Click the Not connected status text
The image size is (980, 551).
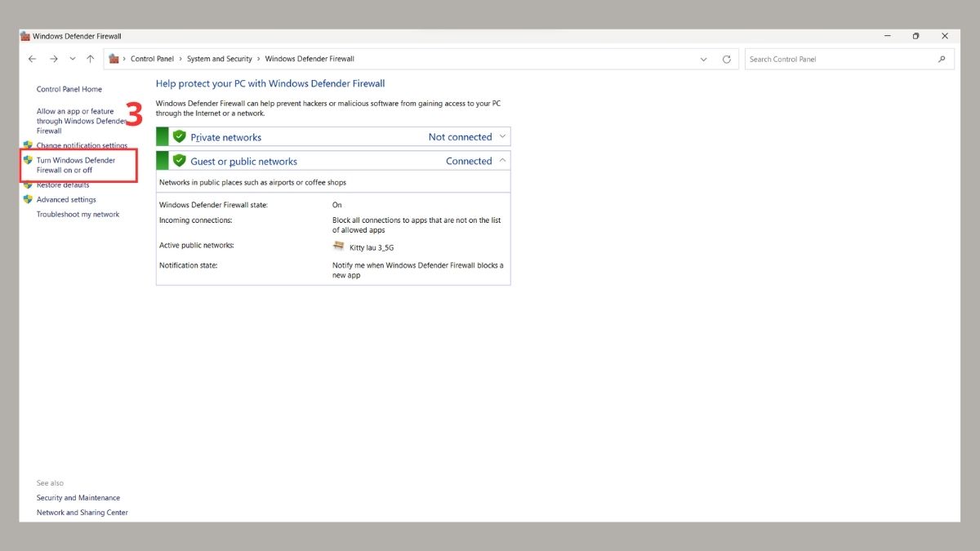tap(461, 137)
